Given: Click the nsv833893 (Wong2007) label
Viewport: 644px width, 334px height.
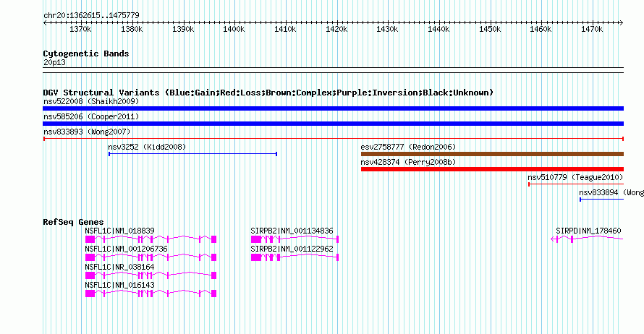Looking at the screenshot, I should (87, 132).
